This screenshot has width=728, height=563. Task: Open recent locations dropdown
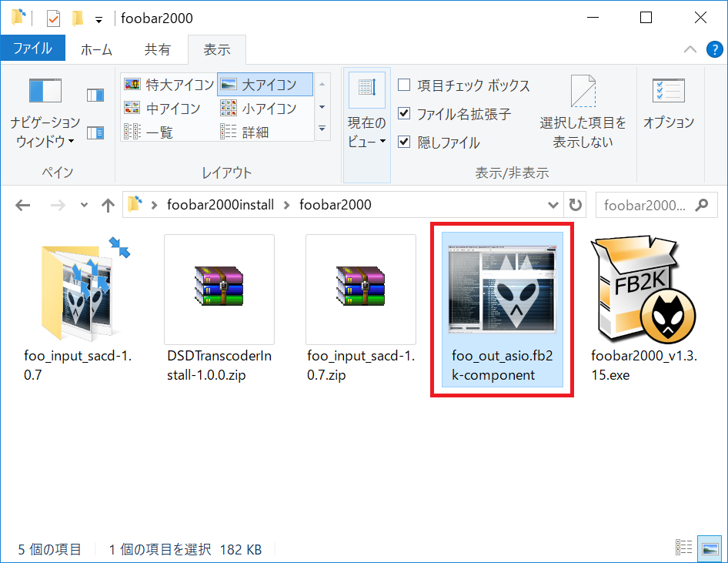tap(84, 205)
